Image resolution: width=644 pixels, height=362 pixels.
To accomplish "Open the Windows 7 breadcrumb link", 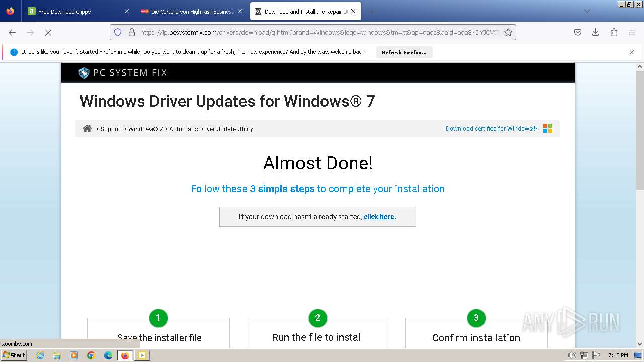I will click(x=145, y=129).
